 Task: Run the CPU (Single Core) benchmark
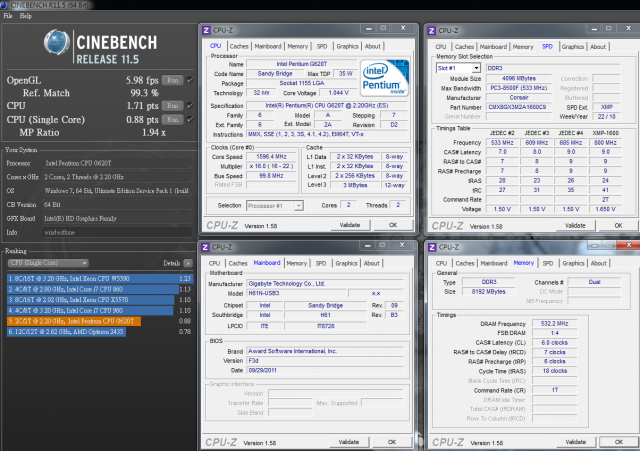pos(173,119)
